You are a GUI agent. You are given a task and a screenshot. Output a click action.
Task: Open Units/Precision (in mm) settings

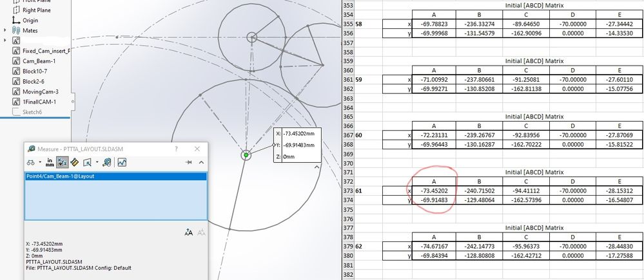(50, 162)
